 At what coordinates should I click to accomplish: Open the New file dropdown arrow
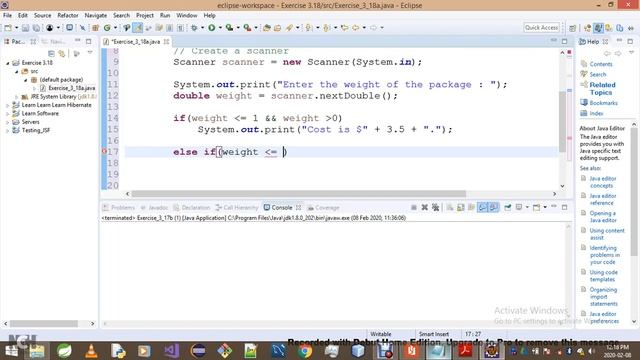point(16,28)
